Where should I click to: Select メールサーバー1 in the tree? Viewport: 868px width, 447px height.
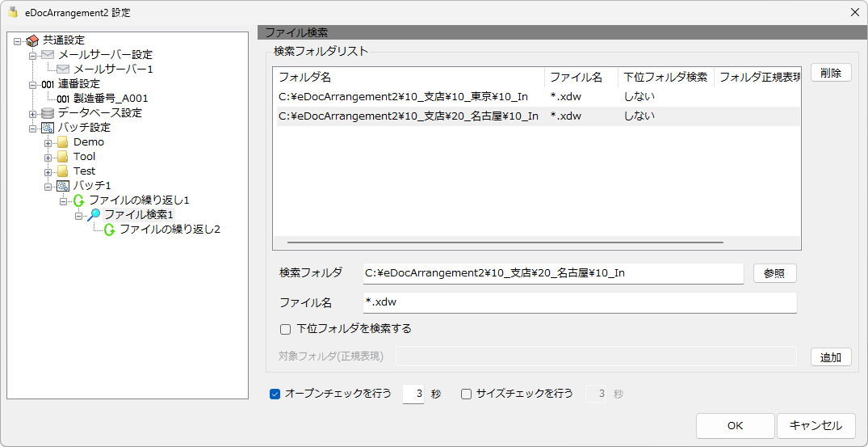(113, 70)
